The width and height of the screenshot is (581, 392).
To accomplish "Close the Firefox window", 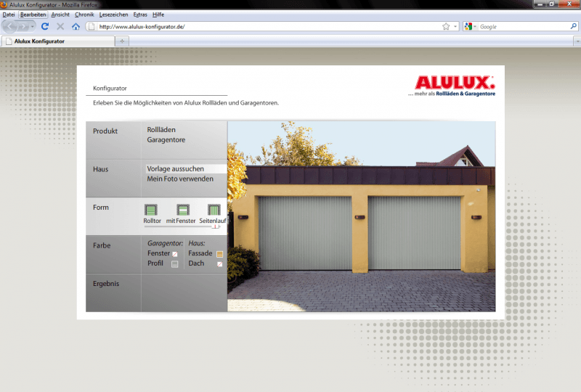I will (x=569, y=4).
